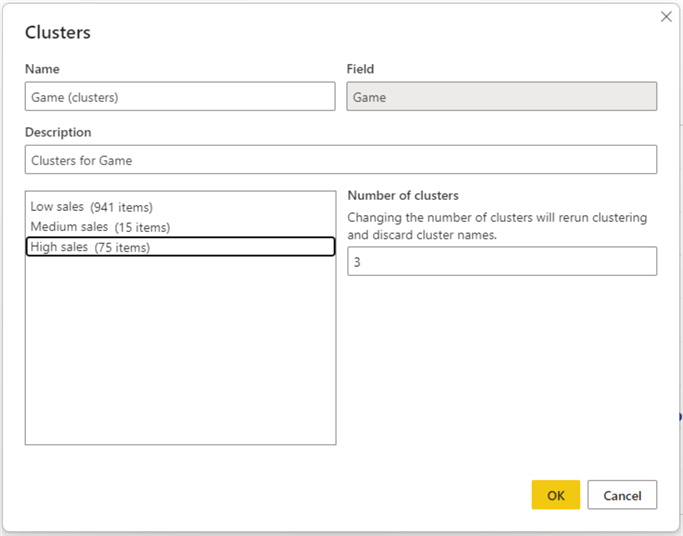Select the Medium sales cluster
Image resolution: width=683 pixels, height=536 pixels.
click(69, 227)
